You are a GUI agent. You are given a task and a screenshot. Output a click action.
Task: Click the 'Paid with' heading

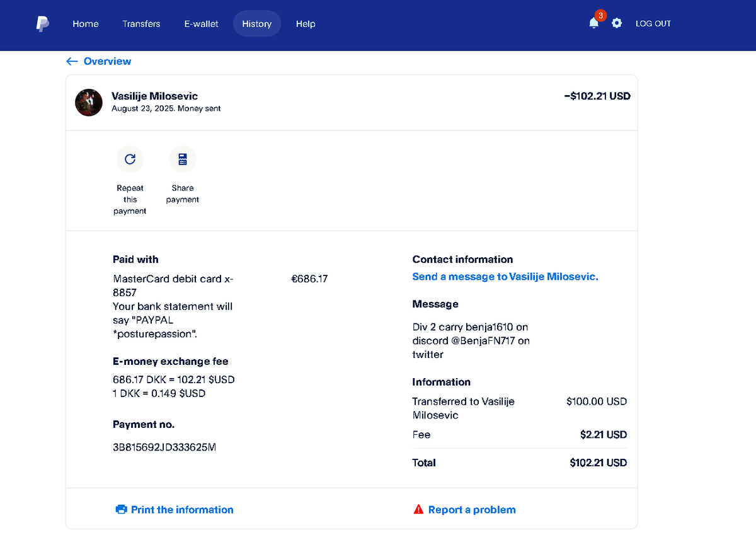135,259
